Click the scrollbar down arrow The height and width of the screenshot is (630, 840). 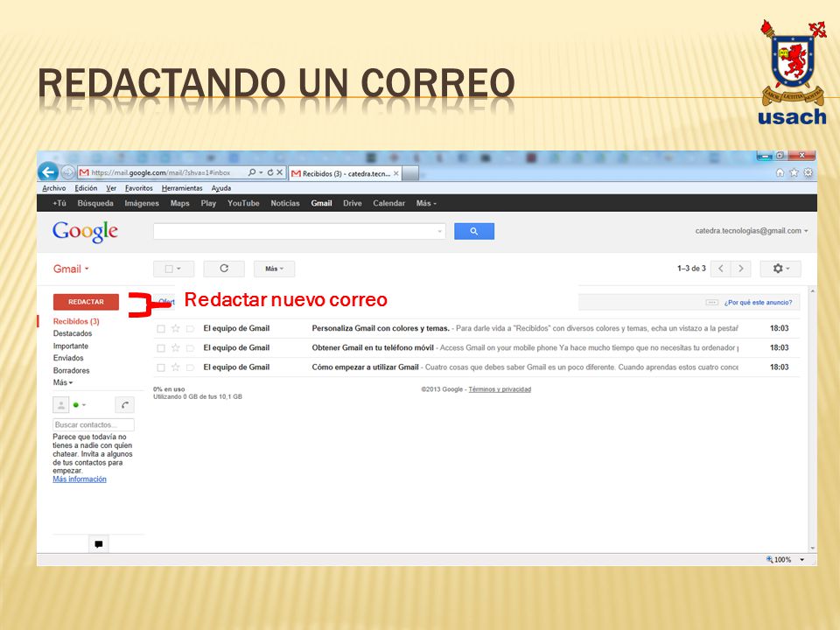(813, 548)
